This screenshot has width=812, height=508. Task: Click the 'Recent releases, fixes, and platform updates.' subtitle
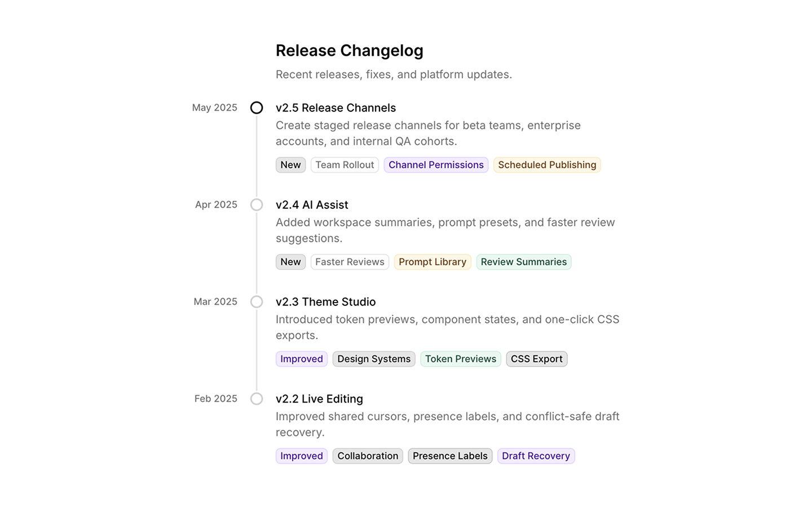click(x=394, y=75)
